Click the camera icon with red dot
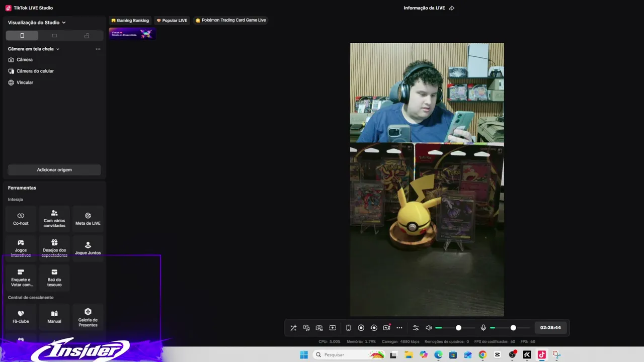 pos(386,328)
